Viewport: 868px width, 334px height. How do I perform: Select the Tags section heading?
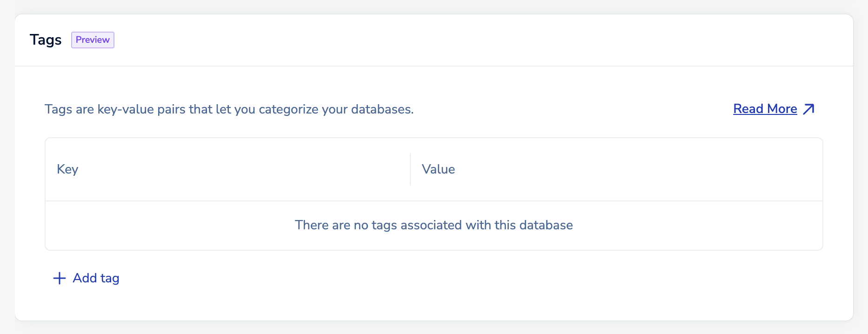(x=46, y=40)
